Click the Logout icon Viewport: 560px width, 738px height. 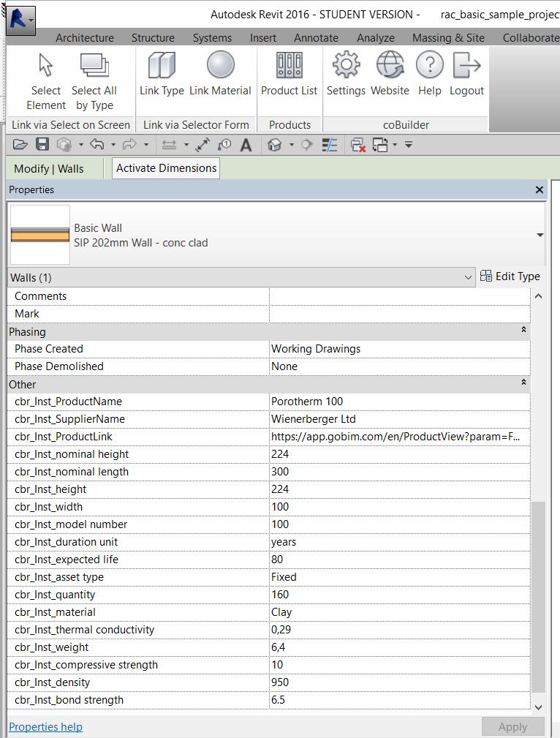(x=466, y=65)
